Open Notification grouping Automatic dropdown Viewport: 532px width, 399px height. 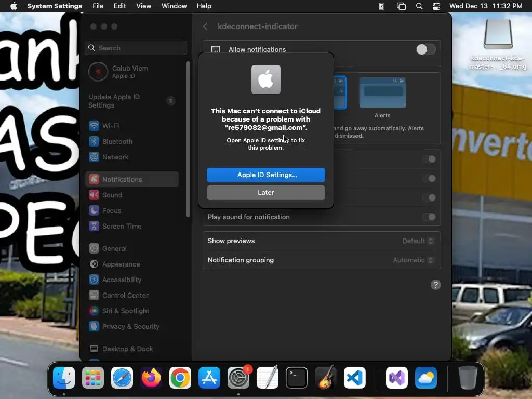[413, 260]
